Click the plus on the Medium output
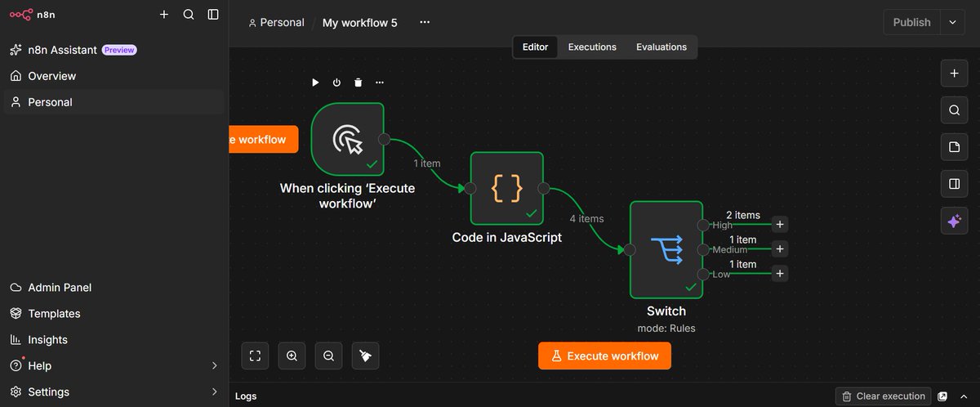Viewport: 980px width, 407px height. pyautogui.click(x=780, y=248)
